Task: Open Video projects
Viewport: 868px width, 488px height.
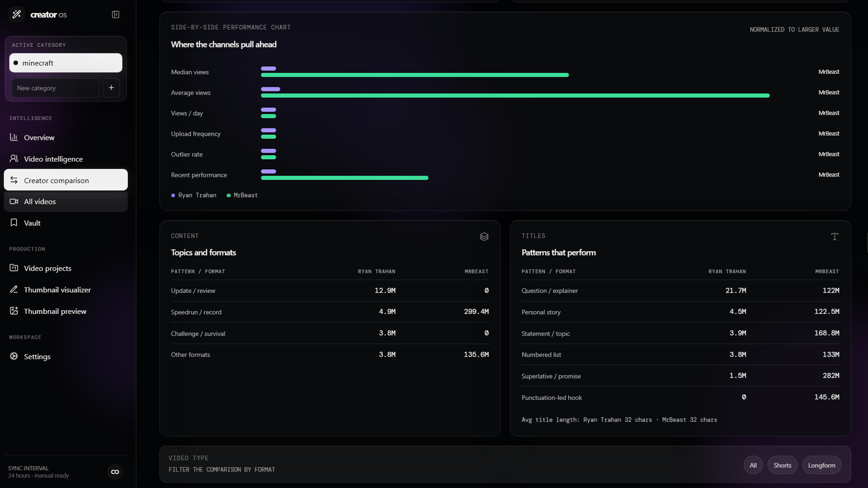Action: (66, 268)
